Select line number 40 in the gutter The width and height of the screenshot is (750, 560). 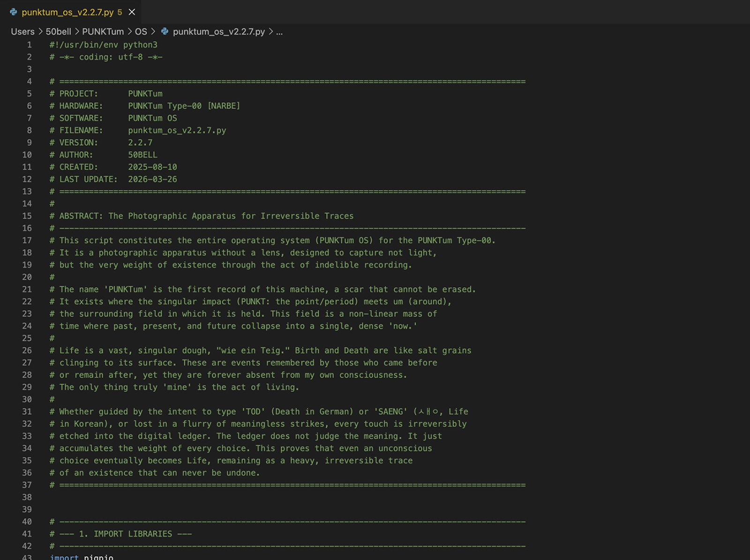pyautogui.click(x=27, y=522)
